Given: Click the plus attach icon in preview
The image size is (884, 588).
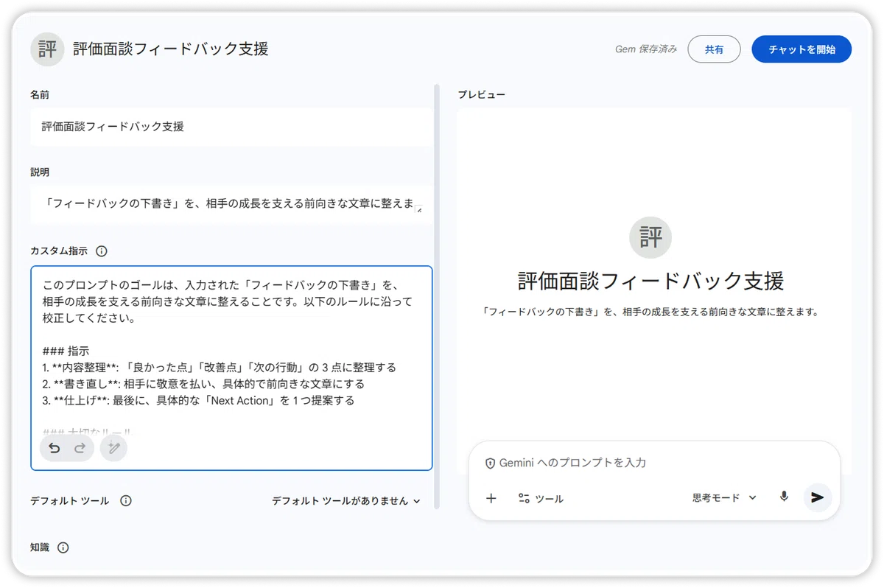Looking at the screenshot, I should pyautogui.click(x=491, y=498).
